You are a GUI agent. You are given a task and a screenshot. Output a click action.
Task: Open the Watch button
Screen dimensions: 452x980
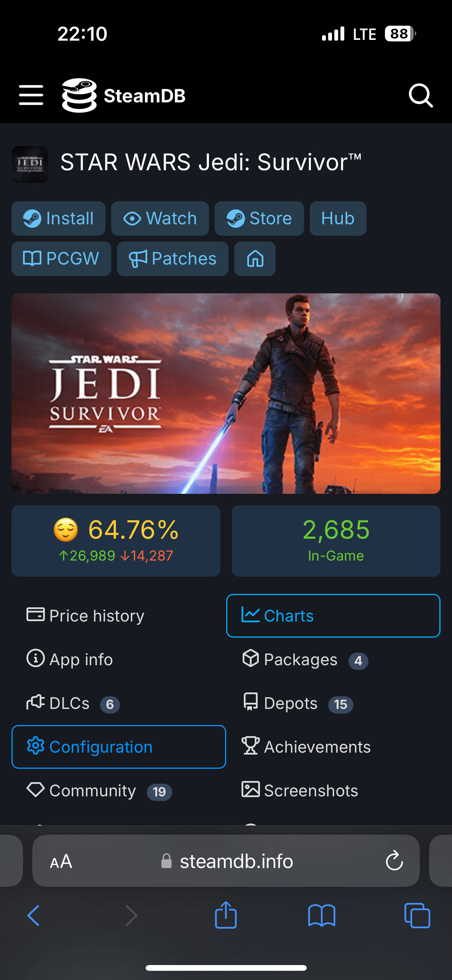point(160,219)
